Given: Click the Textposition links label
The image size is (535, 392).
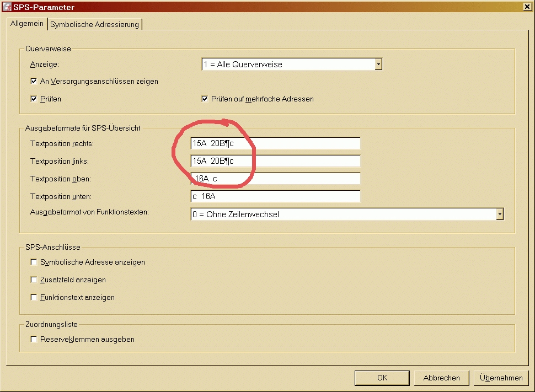Looking at the screenshot, I should pyautogui.click(x=60, y=161).
